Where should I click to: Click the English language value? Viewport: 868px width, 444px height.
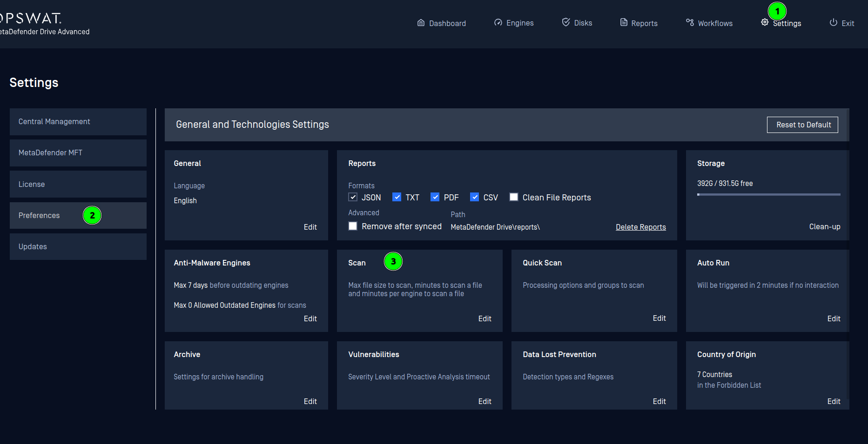pyautogui.click(x=185, y=200)
